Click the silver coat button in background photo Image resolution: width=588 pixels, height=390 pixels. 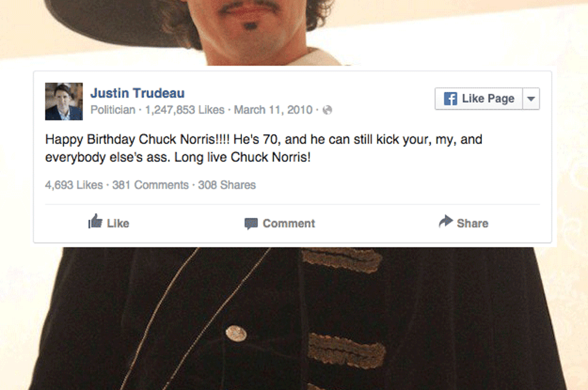tap(236, 334)
